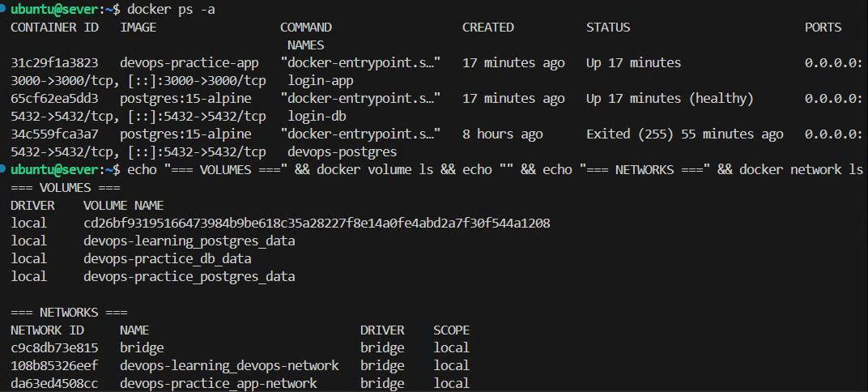
Task: Select the login-db container name
Action: click(317, 116)
